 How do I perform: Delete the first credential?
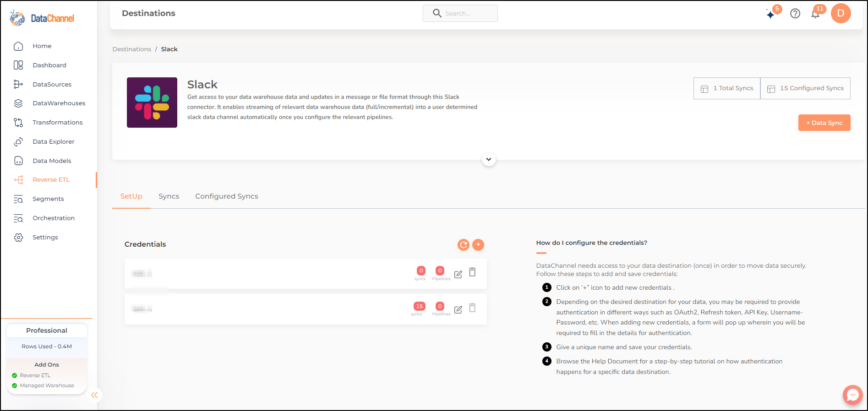(472, 272)
